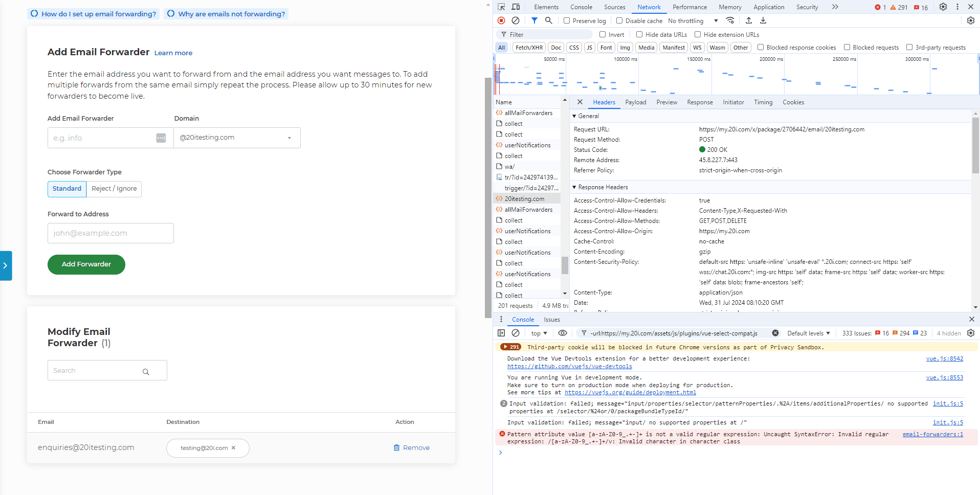Open the Timing tab

click(763, 102)
